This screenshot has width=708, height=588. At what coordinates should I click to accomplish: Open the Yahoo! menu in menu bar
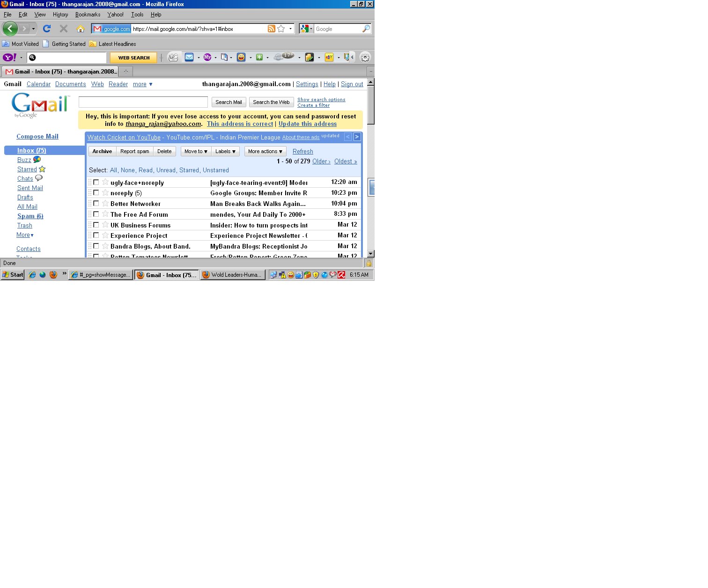click(115, 15)
